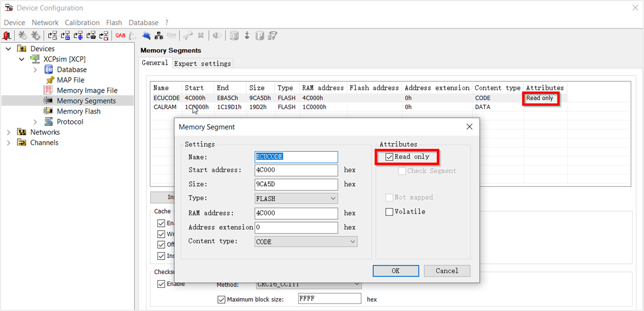The width and height of the screenshot is (644, 311).
Task: Open the Type dropdown showing FLASH
Action: tap(296, 198)
